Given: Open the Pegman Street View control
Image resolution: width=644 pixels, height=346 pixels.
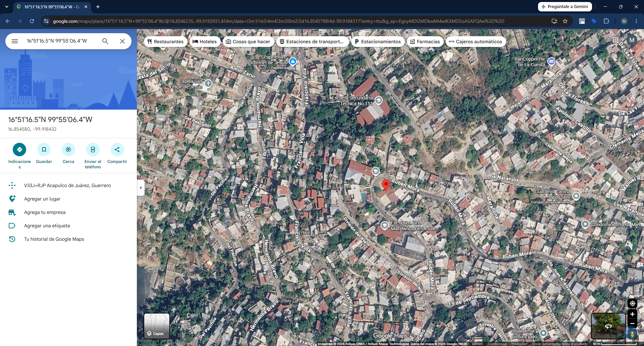Looking at the screenshot, I should pos(632,334).
